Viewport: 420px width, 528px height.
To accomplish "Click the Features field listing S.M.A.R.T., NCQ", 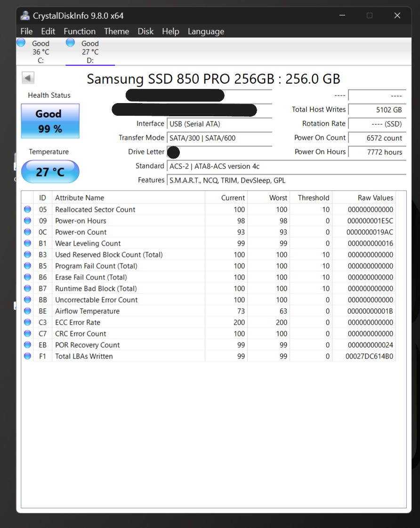I will pos(287,181).
